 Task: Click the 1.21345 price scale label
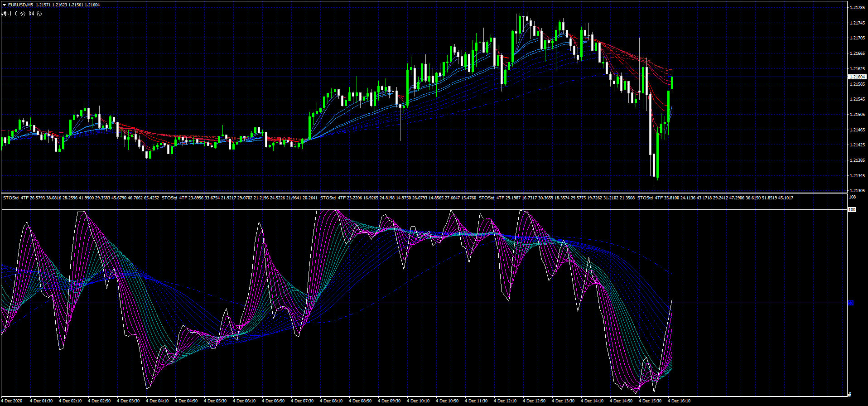click(858, 176)
